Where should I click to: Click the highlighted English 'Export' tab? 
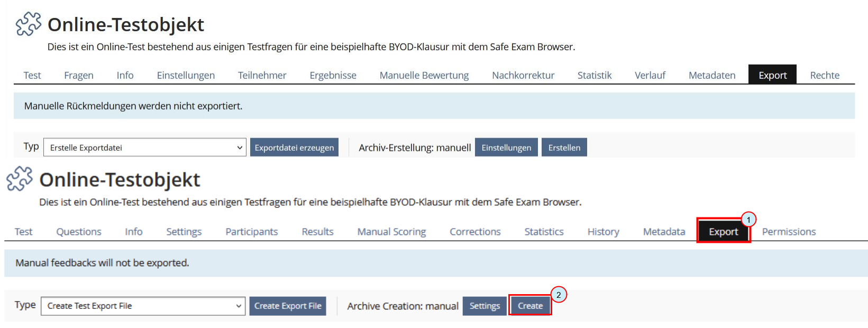pyautogui.click(x=723, y=232)
